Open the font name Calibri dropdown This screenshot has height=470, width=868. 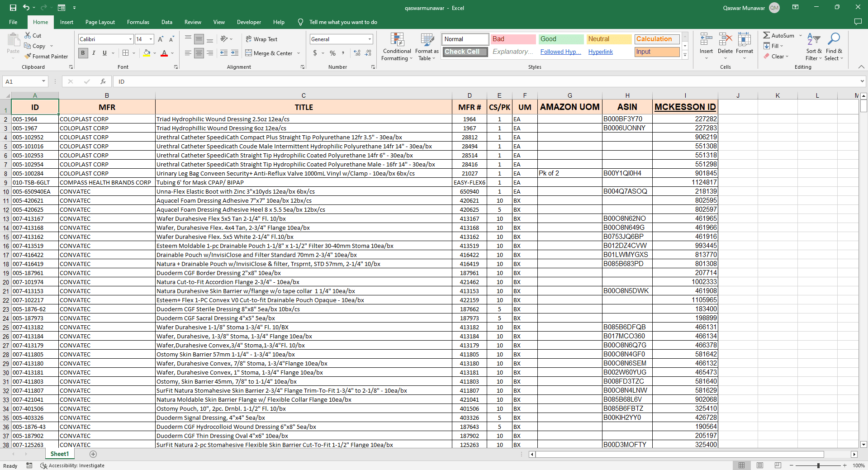(130, 39)
